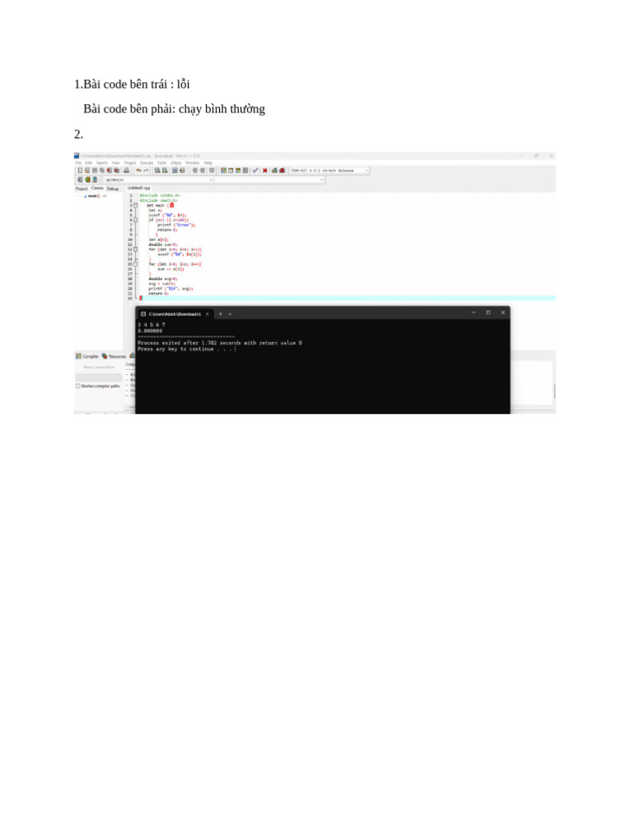This screenshot has height=840, width=630.
Task: Open the Edit menu
Action: (89, 163)
